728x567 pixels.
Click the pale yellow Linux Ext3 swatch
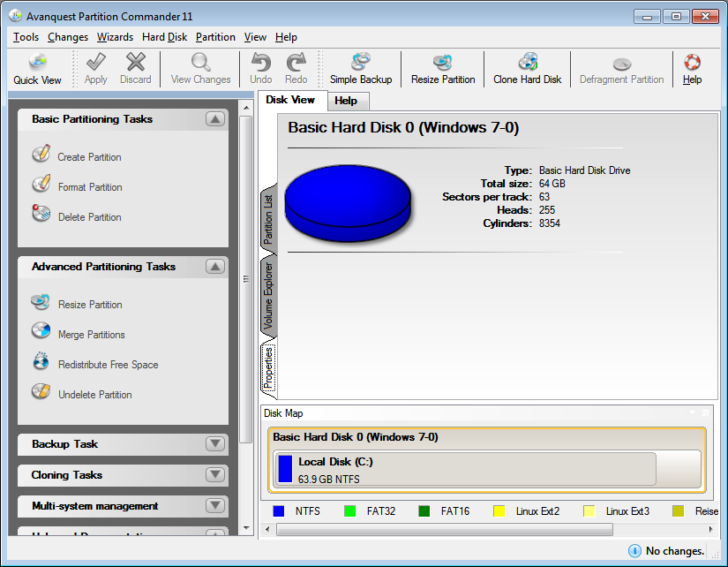pos(589,511)
